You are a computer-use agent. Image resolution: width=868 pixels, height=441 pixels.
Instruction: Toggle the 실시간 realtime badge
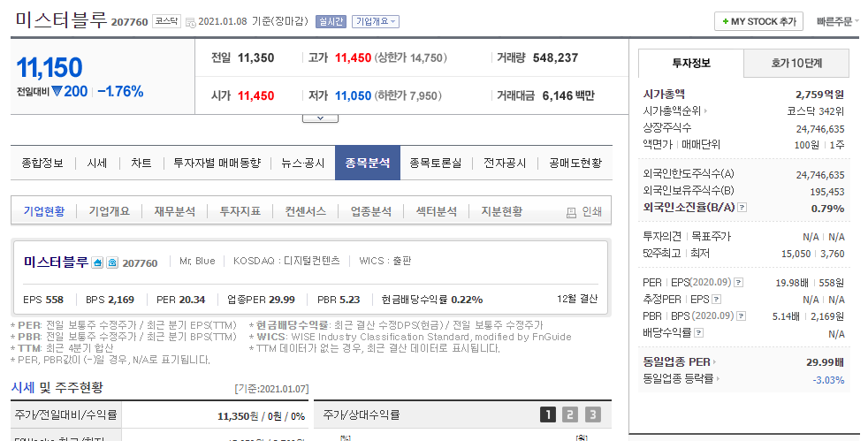[x=331, y=21]
